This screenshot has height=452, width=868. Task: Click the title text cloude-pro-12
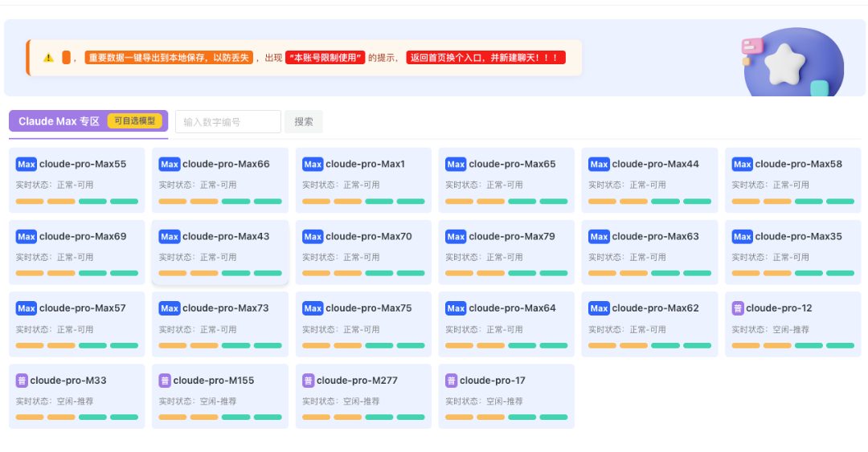[x=779, y=308]
